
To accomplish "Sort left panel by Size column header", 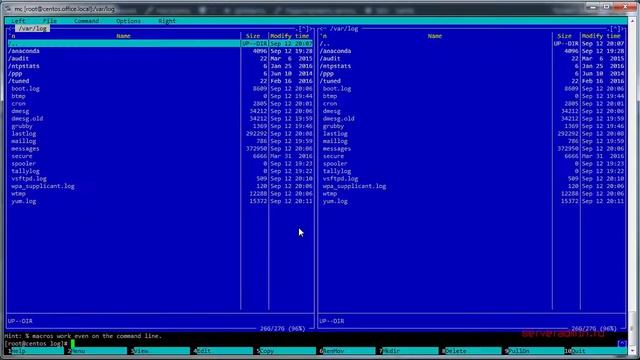I will click(253, 36).
